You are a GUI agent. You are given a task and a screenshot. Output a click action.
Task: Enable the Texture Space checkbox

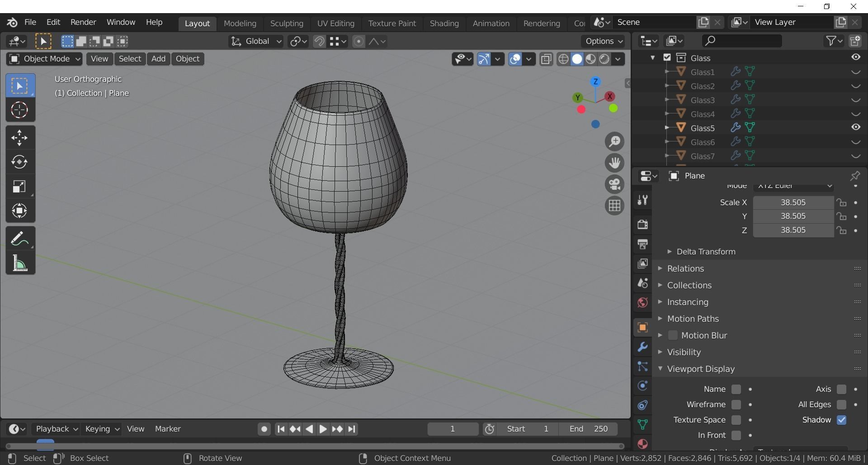[x=736, y=420]
